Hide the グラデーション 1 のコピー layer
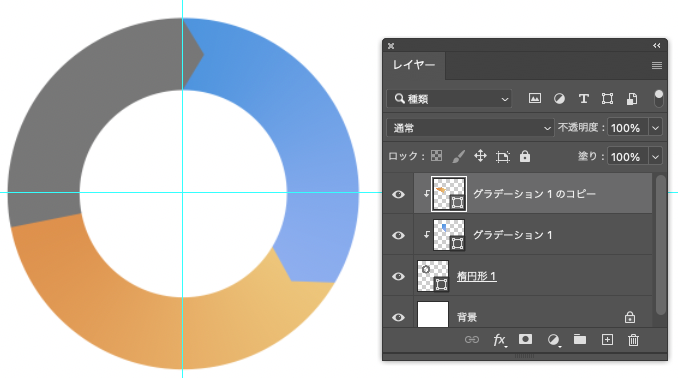The height and width of the screenshot is (378, 678). [398, 194]
